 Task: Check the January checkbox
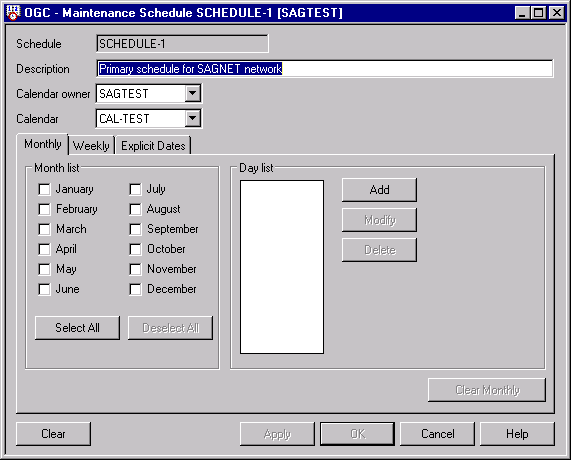coord(44,189)
